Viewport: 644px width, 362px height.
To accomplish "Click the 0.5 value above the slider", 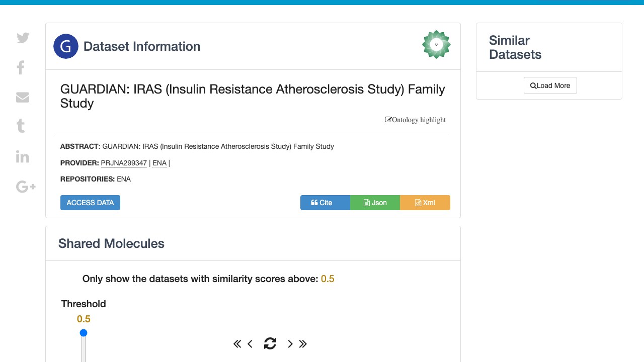I will tap(84, 319).
